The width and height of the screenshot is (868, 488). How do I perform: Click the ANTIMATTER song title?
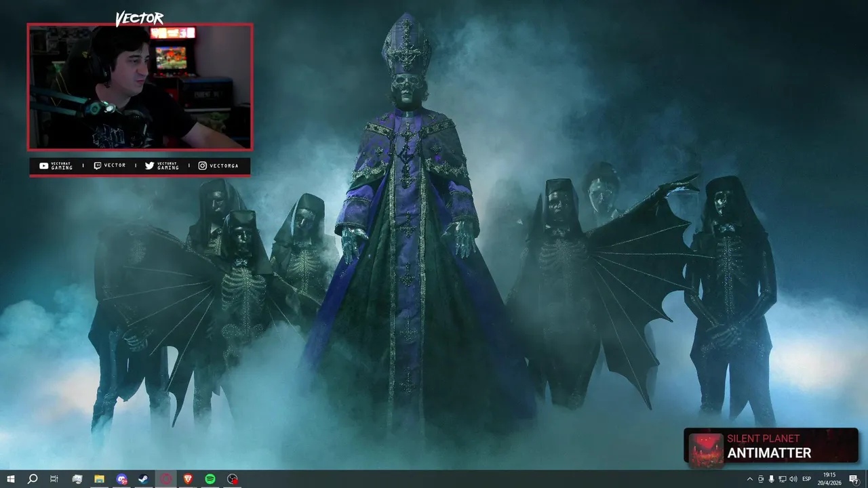[769, 453]
